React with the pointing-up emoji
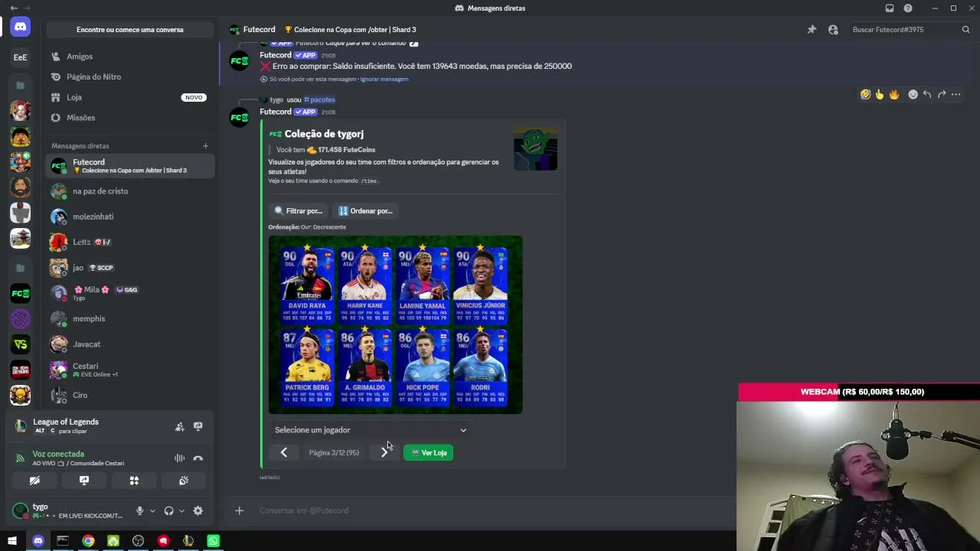This screenshot has height=551, width=980. pos(880,94)
